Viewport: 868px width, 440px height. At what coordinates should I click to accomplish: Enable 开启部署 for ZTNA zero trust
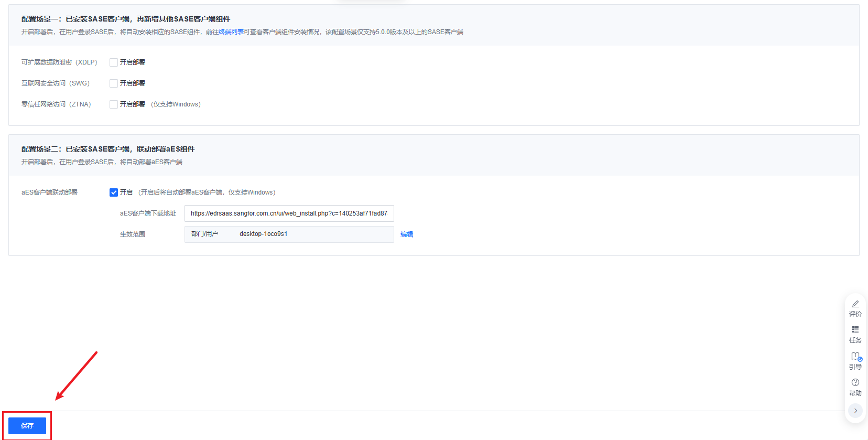[x=114, y=104]
